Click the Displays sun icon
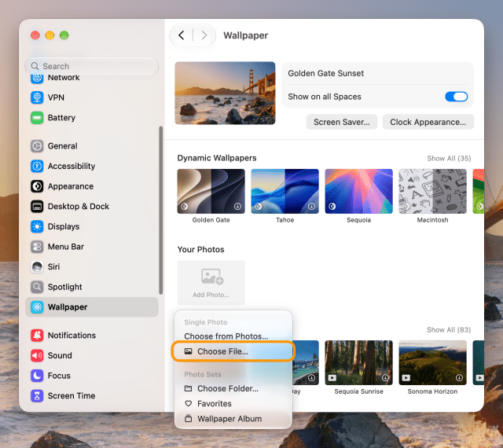This screenshot has height=448, width=503. [37, 226]
